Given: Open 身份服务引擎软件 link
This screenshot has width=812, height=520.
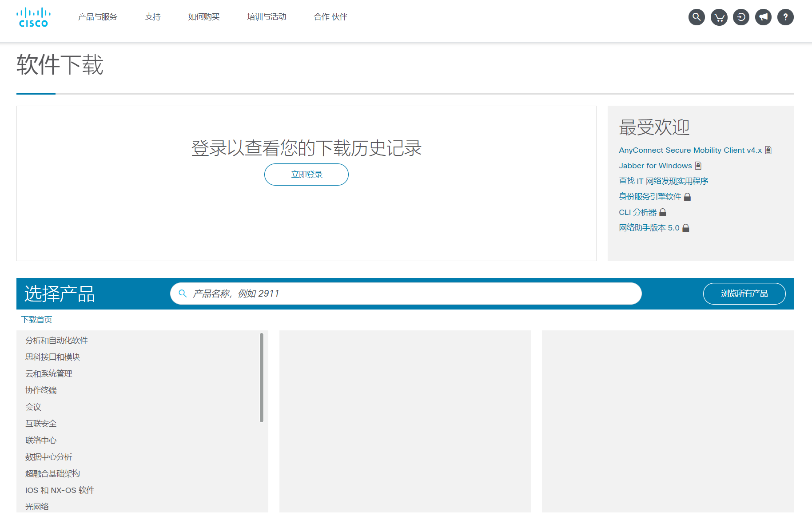Looking at the screenshot, I should tap(650, 197).
